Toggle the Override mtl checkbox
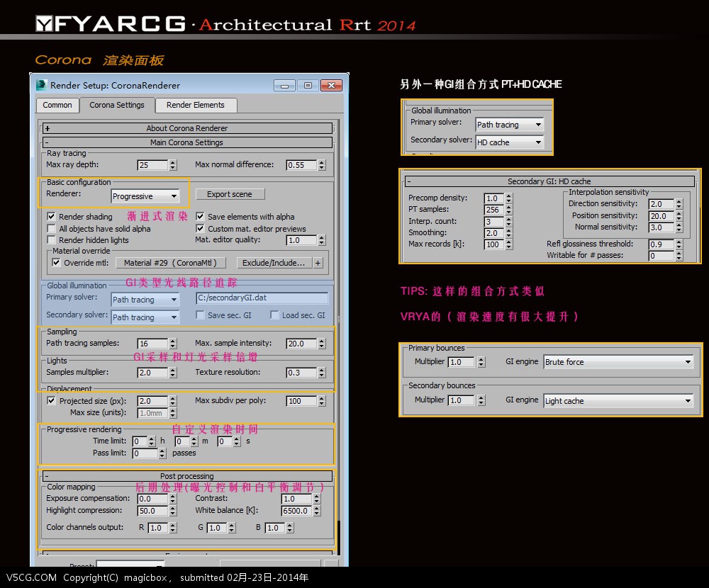Viewport: 709px width, 588px height. (56, 263)
